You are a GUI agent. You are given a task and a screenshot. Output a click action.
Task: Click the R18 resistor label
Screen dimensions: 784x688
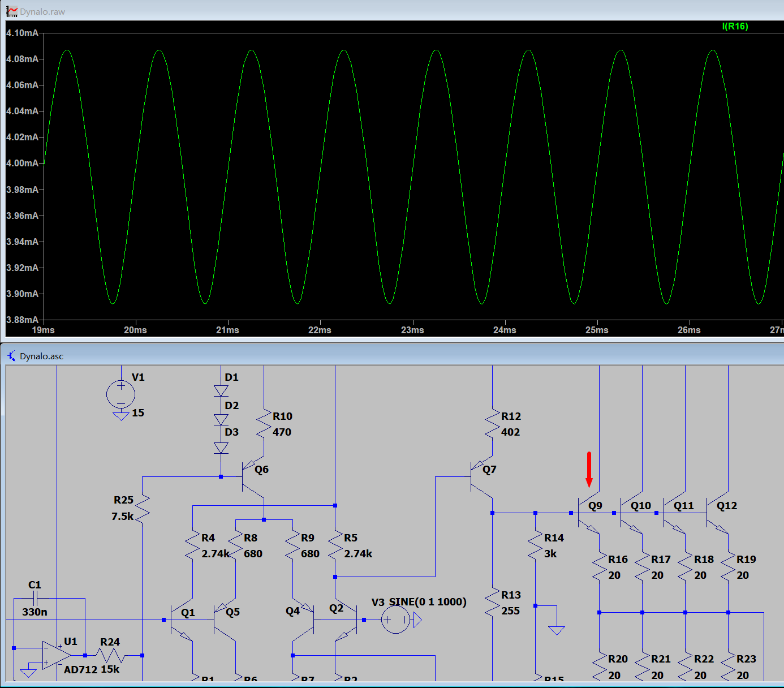(704, 560)
